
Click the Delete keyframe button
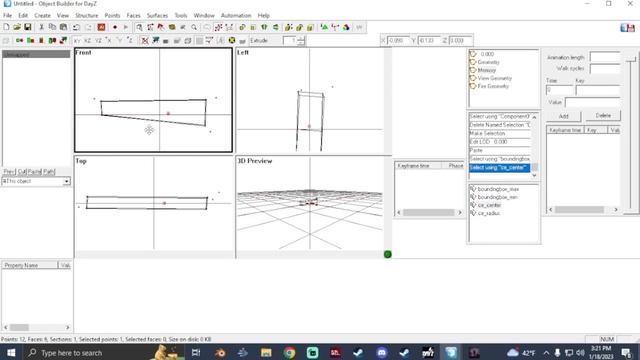pos(603,116)
